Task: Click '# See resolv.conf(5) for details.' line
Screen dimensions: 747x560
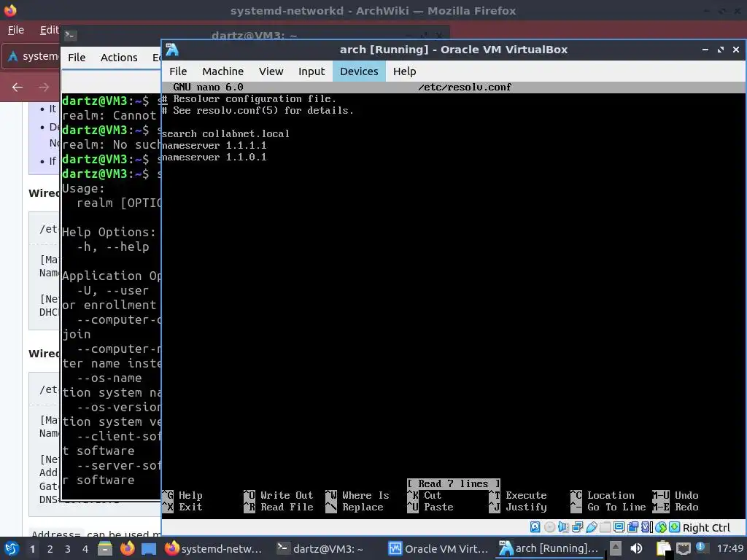Action: click(258, 111)
